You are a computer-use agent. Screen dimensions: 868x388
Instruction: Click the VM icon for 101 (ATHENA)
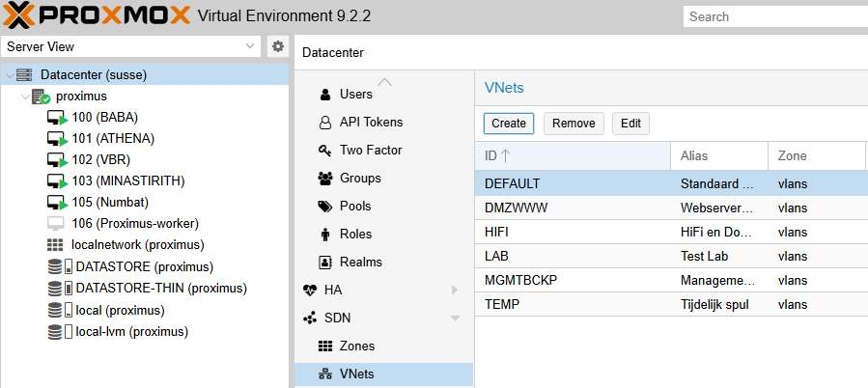point(57,139)
